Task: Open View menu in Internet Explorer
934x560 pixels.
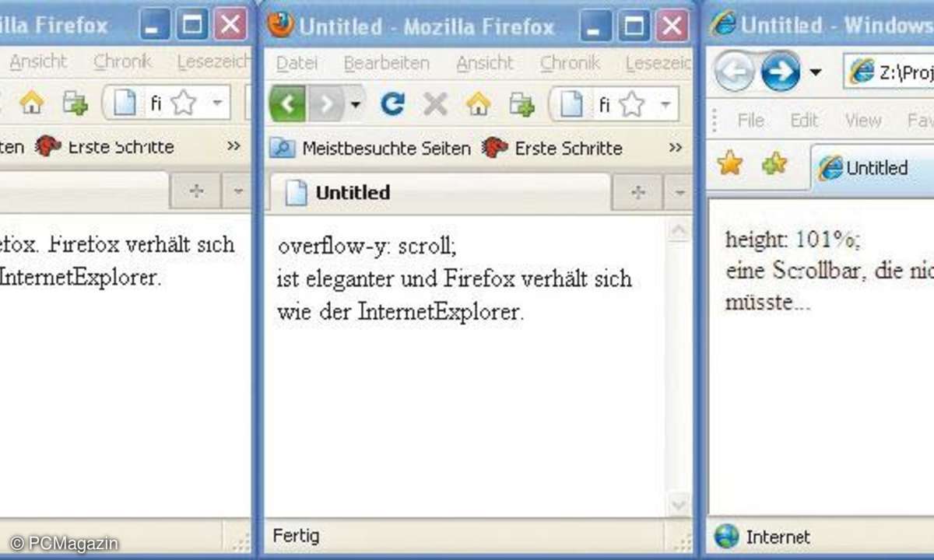Action: (863, 121)
